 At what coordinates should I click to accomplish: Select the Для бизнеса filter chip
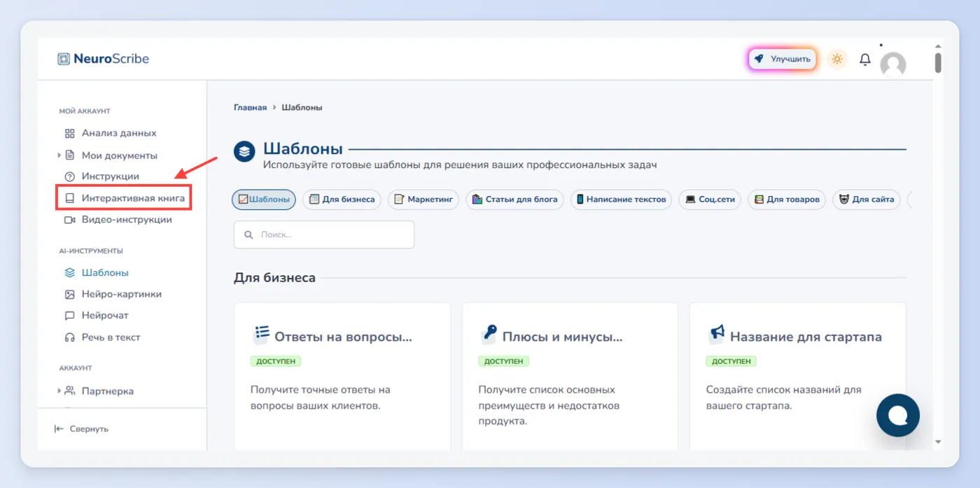click(x=342, y=200)
